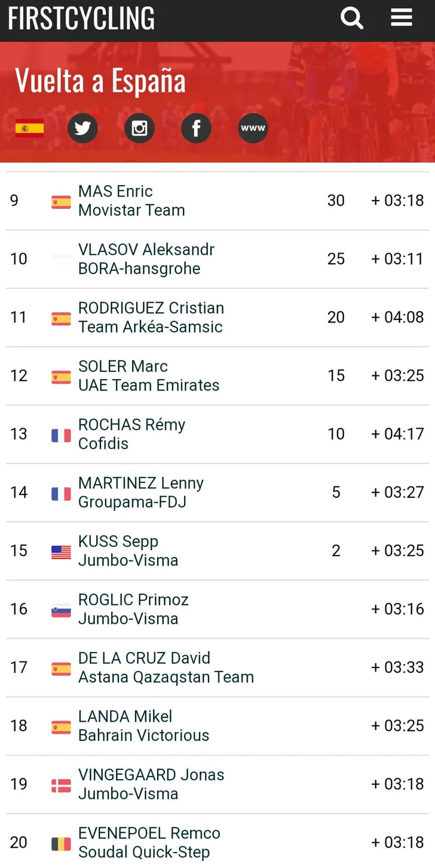Click the Vuelta a España title
Image resolution: width=435 pixels, height=868 pixels.
[100, 81]
